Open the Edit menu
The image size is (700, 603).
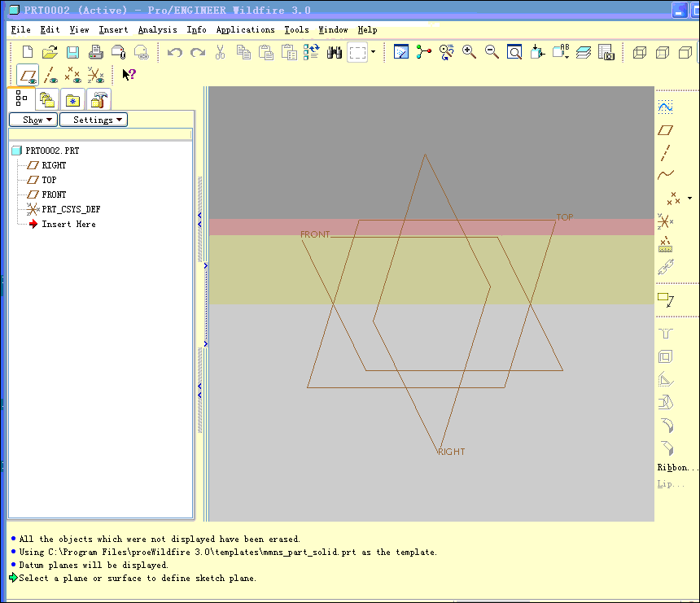click(50, 29)
